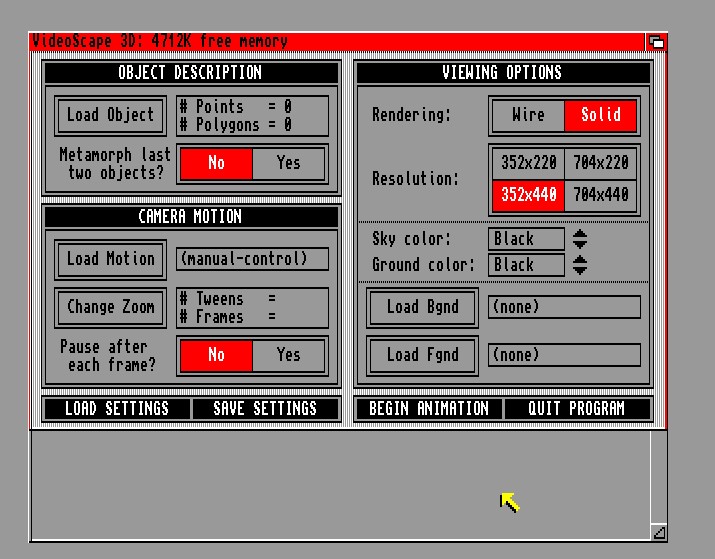The width and height of the screenshot is (715, 559).
Task: Click the # Points = 0 readout
Action: [236, 107]
